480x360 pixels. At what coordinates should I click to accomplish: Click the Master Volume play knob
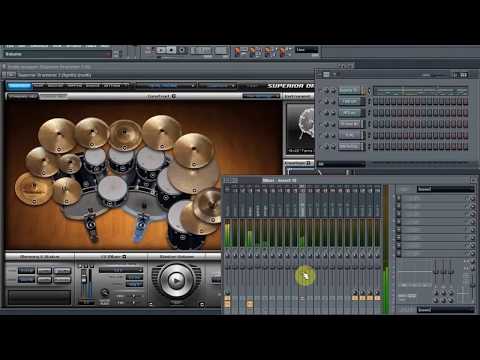176,281
